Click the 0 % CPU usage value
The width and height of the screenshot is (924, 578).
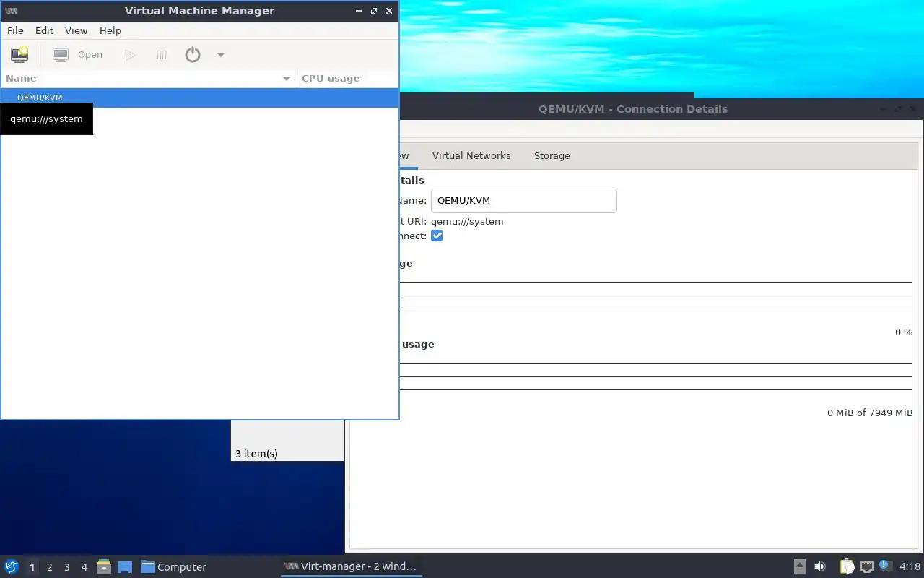coord(904,332)
